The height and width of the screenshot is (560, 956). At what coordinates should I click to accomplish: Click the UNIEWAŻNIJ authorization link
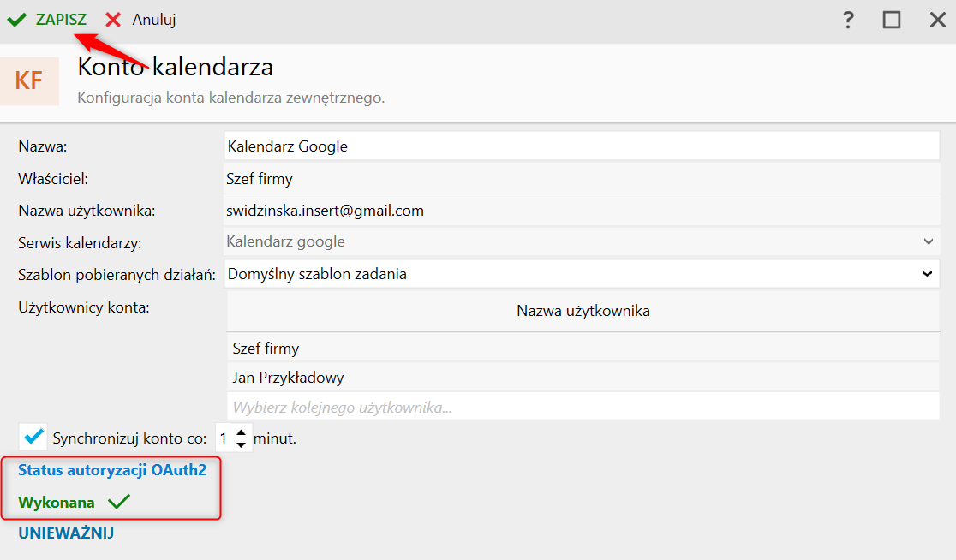point(66,533)
